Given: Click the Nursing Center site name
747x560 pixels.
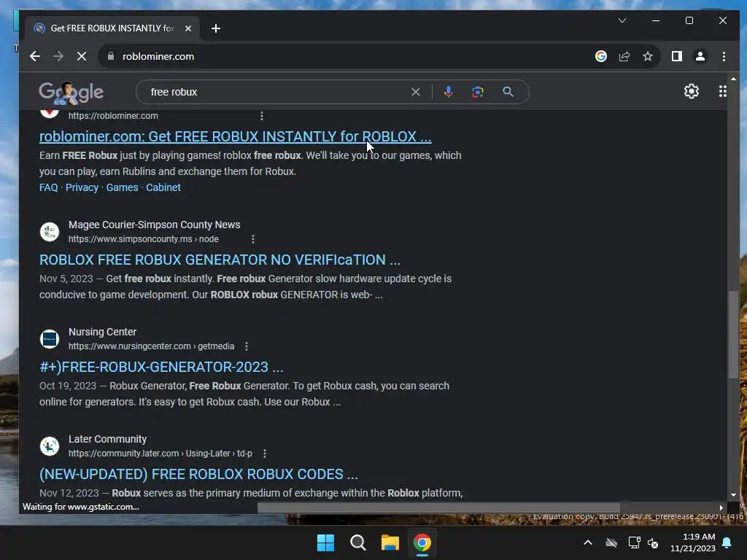Looking at the screenshot, I should click(x=102, y=332).
